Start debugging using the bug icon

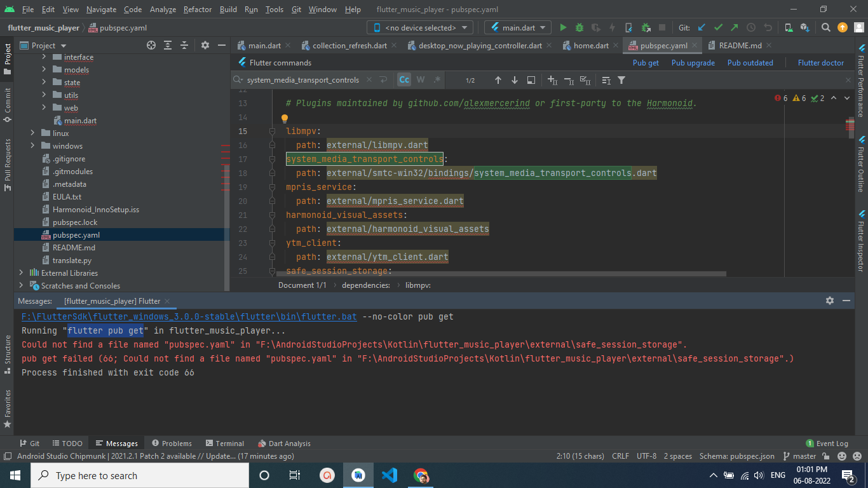pyautogui.click(x=578, y=27)
